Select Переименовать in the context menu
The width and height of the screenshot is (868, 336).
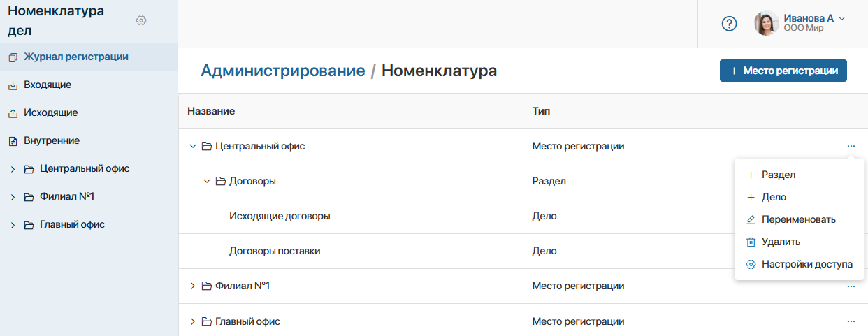click(x=799, y=219)
